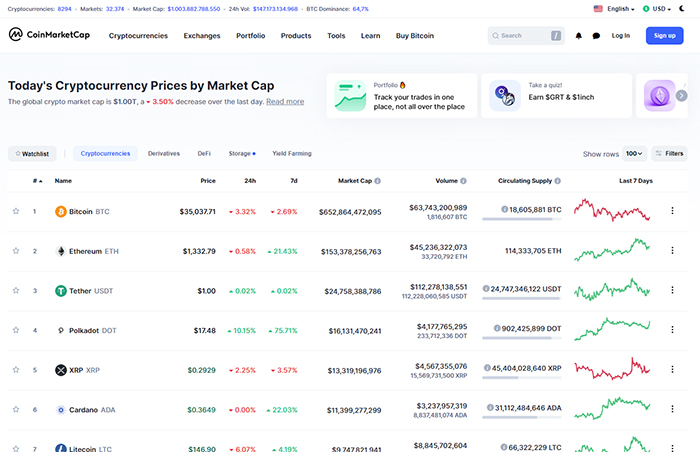Open the Tools nav menu

(336, 36)
